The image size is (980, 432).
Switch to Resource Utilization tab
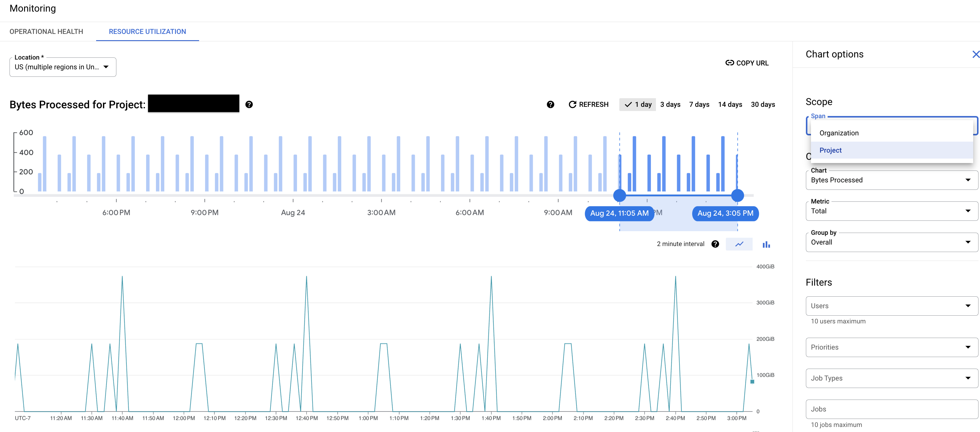click(x=148, y=31)
